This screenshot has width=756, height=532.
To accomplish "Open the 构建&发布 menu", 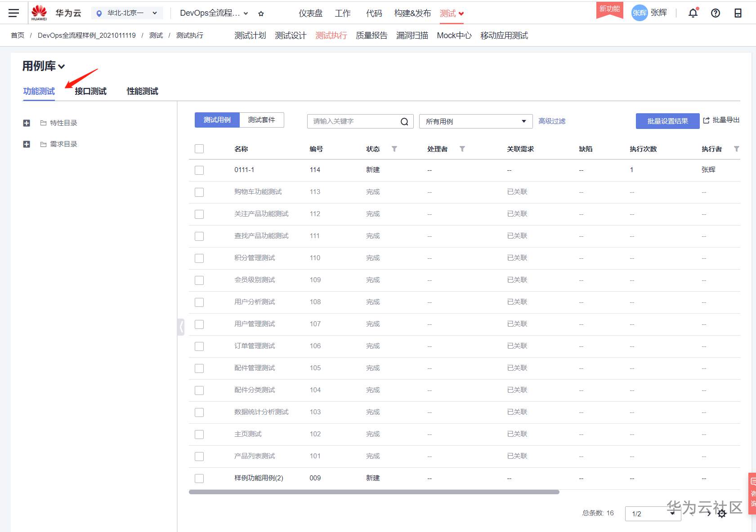I will click(412, 13).
